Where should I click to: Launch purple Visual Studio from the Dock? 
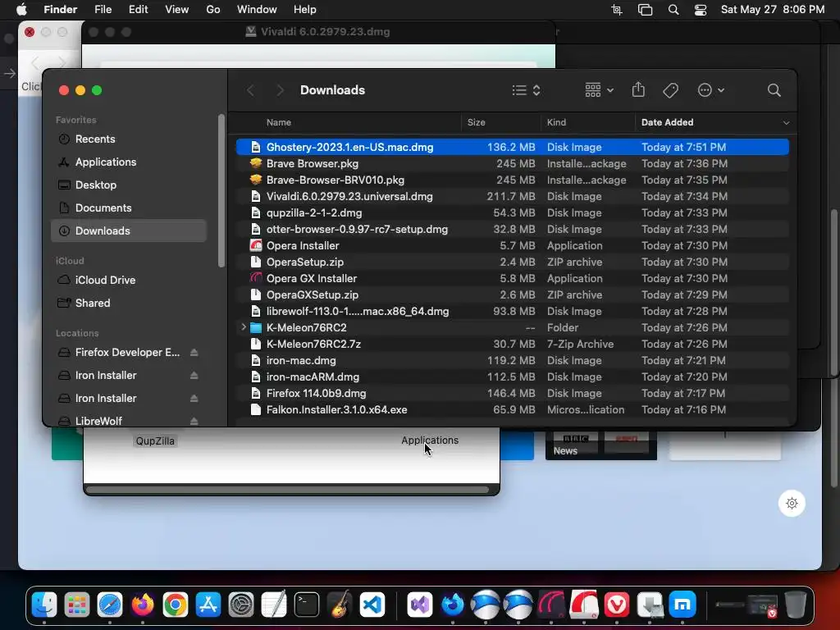420,605
